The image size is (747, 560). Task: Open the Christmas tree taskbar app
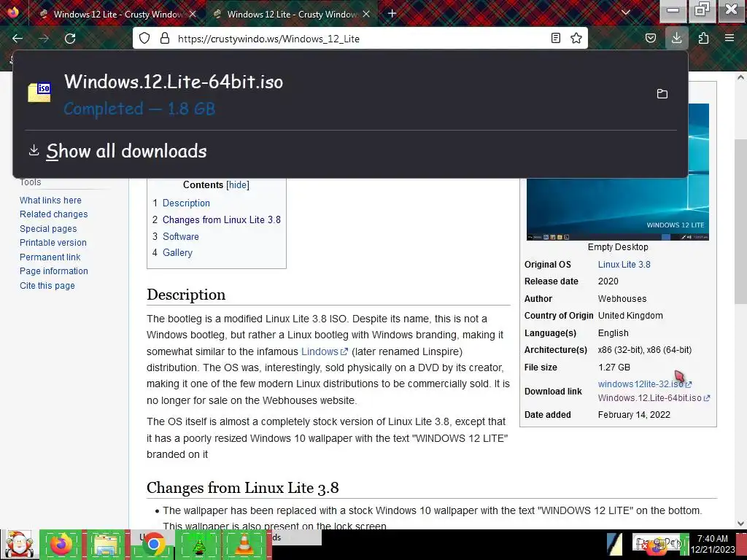pyautogui.click(x=198, y=544)
